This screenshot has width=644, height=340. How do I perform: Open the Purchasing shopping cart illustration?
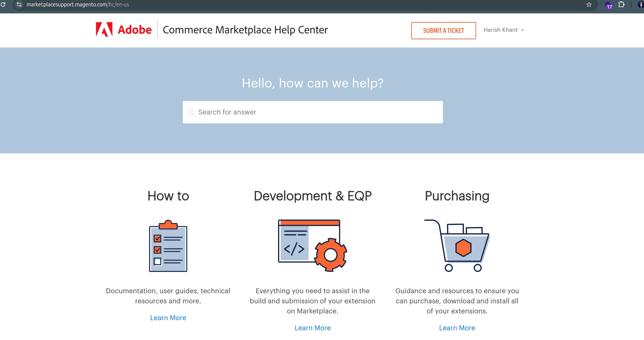(457, 246)
